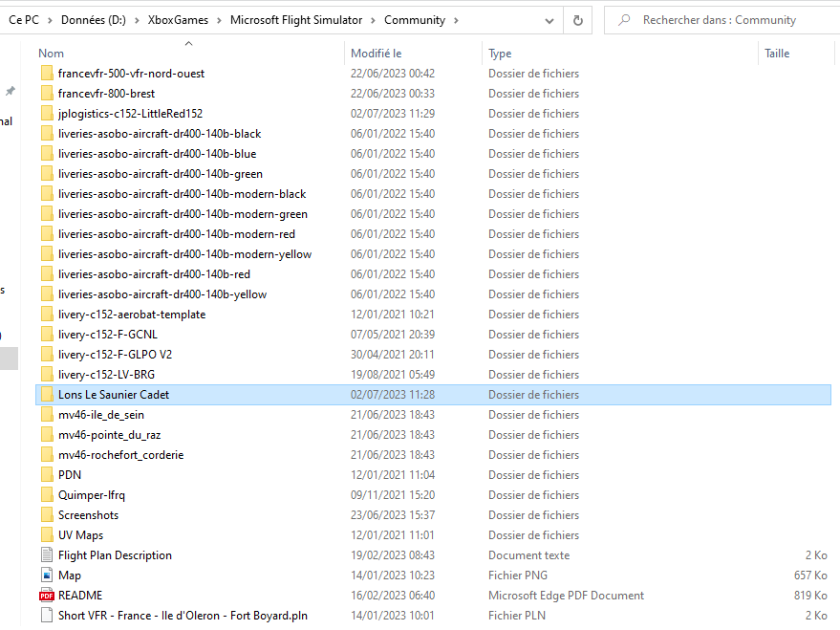Screen dimensions: 840x630
Task: Select the 'Lons Le Saunier Cadet' folder name
Action: [114, 395]
